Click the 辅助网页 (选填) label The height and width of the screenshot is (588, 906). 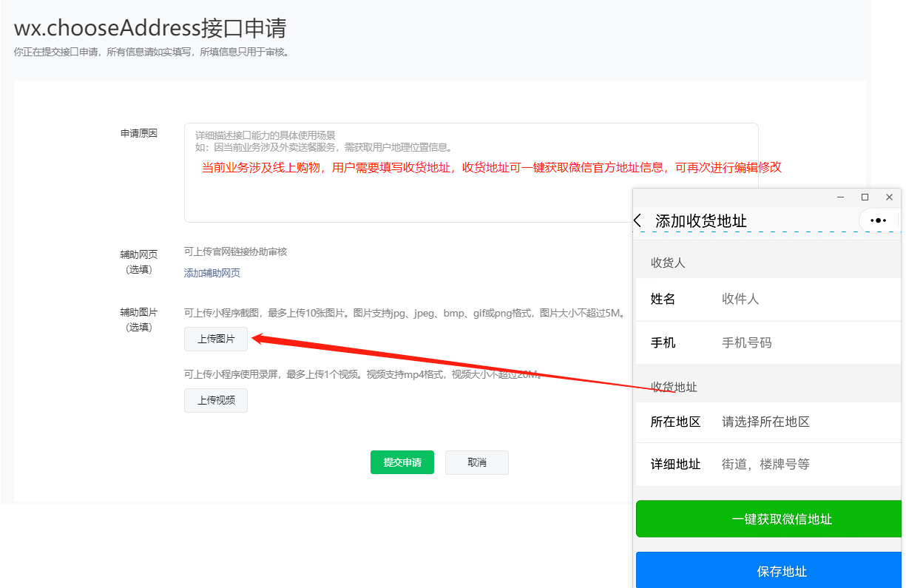[x=139, y=262]
